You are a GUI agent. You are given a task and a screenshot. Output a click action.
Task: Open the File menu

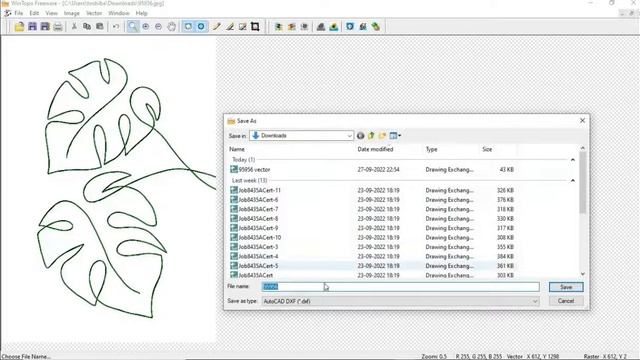pyautogui.click(x=19, y=13)
